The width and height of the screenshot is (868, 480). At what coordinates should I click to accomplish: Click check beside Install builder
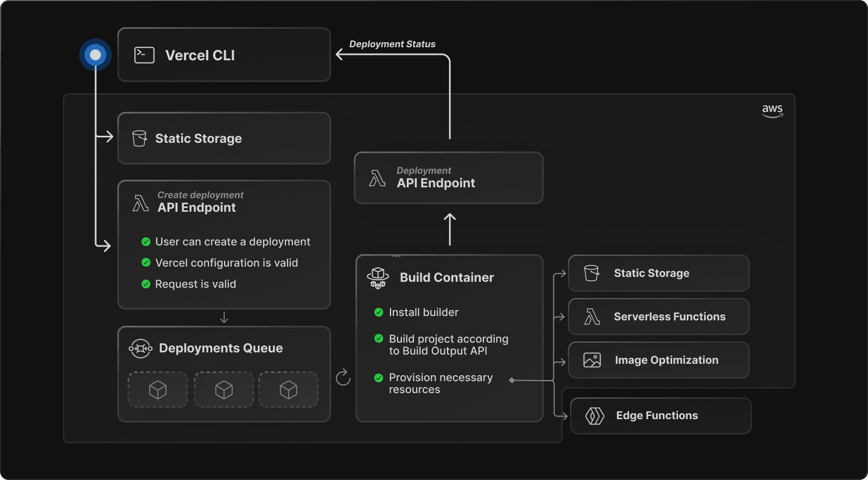[379, 312]
